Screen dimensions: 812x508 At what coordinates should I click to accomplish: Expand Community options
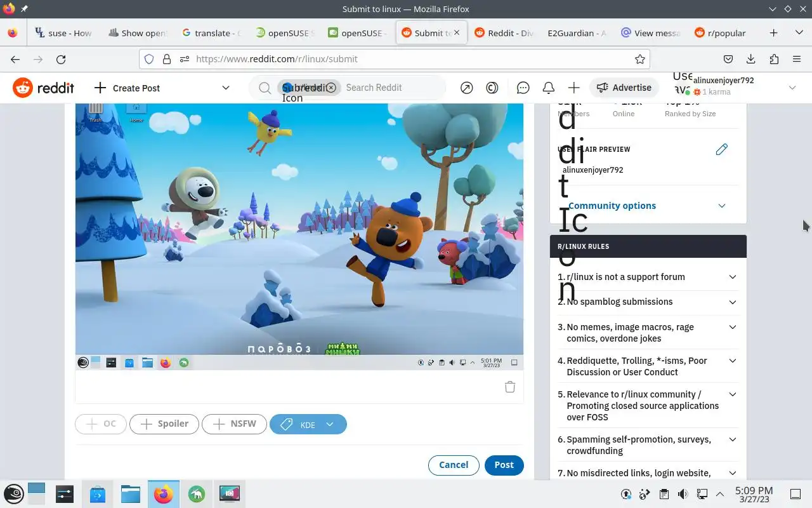click(648, 206)
